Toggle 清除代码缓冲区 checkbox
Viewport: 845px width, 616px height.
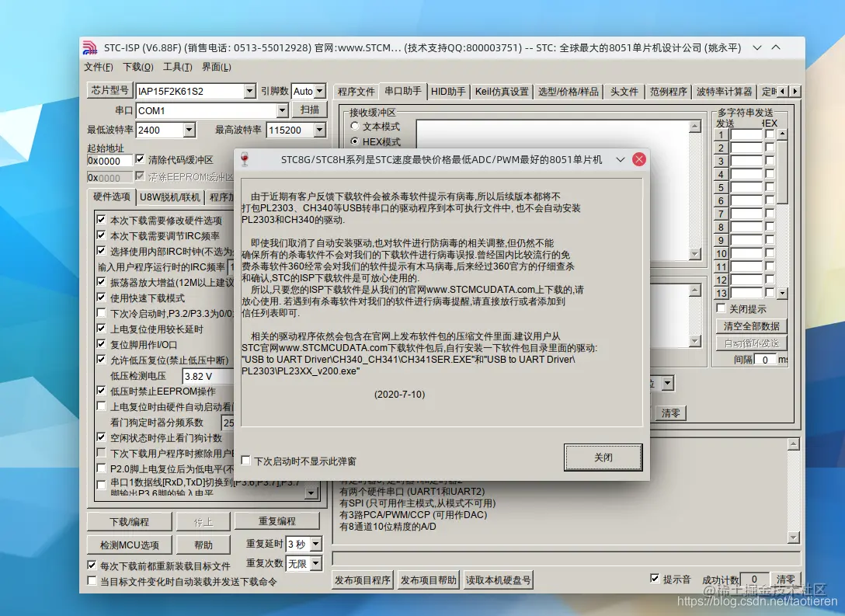click(140, 159)
